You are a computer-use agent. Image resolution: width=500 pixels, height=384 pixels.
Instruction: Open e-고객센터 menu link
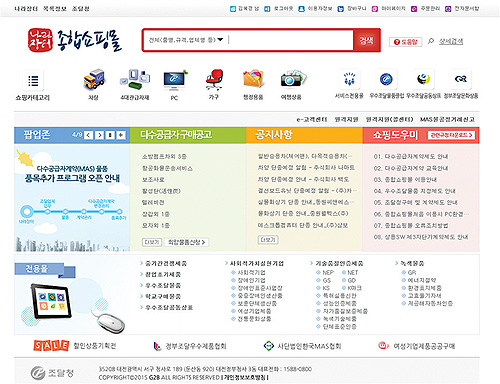312,119
